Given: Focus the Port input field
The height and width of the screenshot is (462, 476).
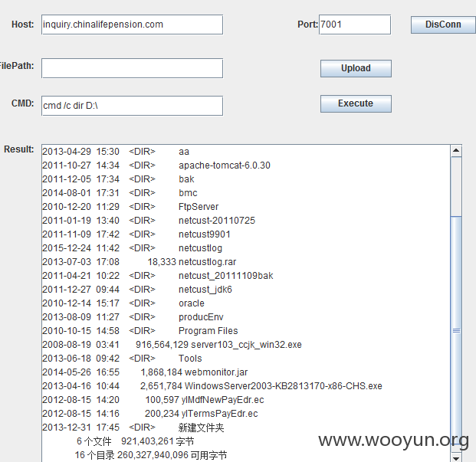Looking at the screenshot, I should click(355, 25).
